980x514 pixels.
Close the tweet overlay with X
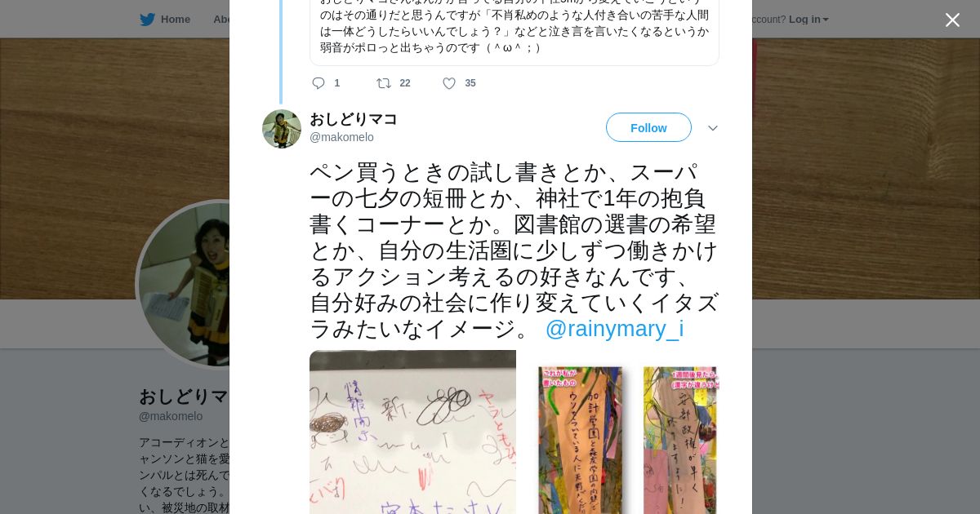tap(952, 20)
